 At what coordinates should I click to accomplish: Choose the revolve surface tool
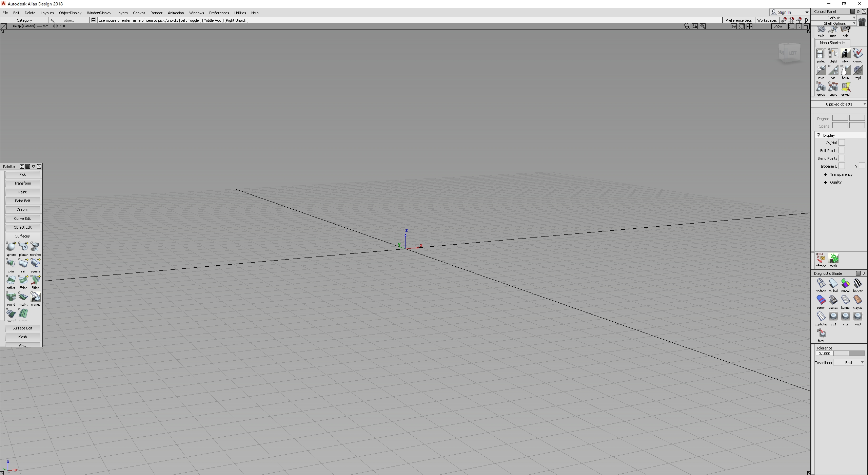pos(35,247)
